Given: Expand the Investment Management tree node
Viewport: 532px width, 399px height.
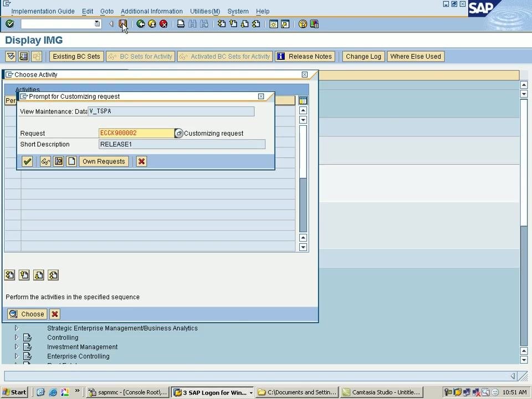Looking at the screenshot, I should point(16,347).
